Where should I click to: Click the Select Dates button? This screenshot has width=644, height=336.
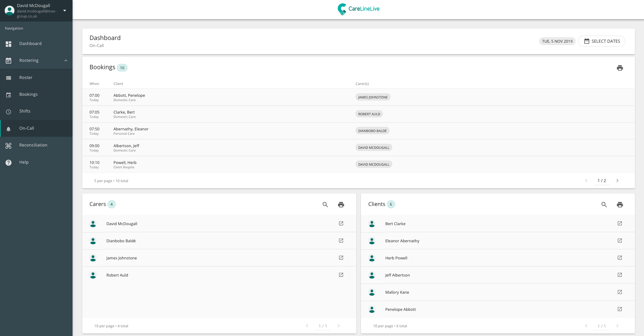[x=602, y=41]
